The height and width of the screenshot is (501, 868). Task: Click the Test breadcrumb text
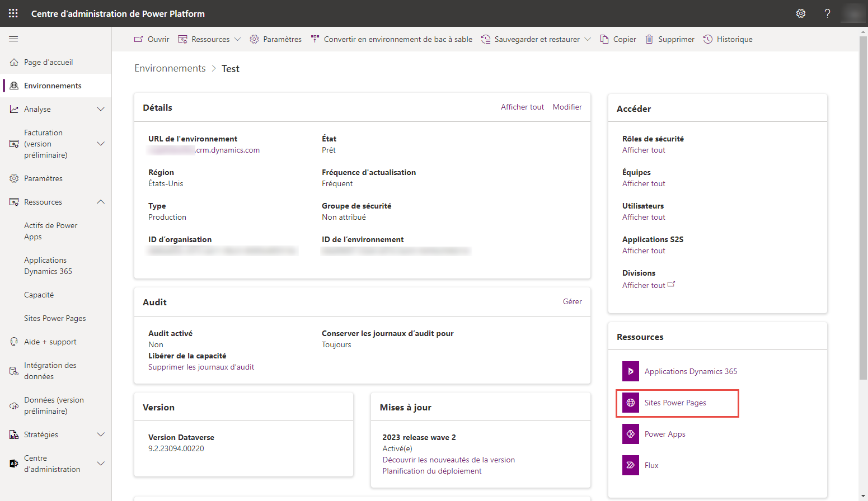tap(231, 68)
